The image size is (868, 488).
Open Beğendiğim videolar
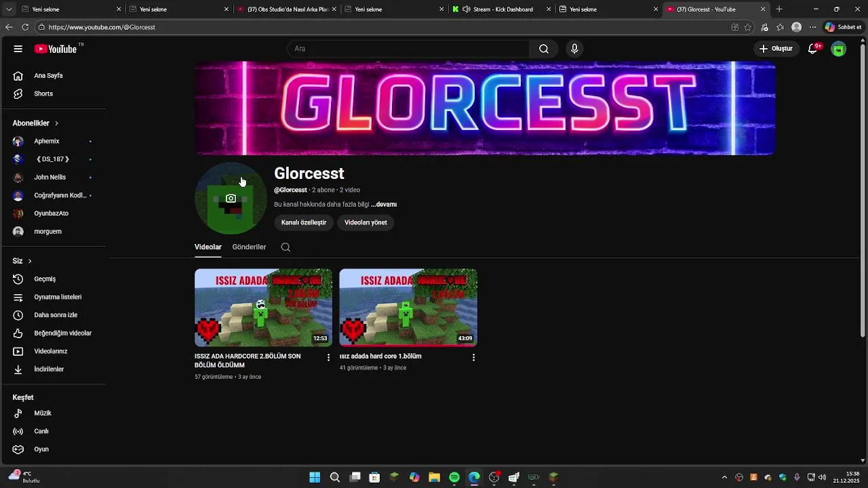coord(53,333)
